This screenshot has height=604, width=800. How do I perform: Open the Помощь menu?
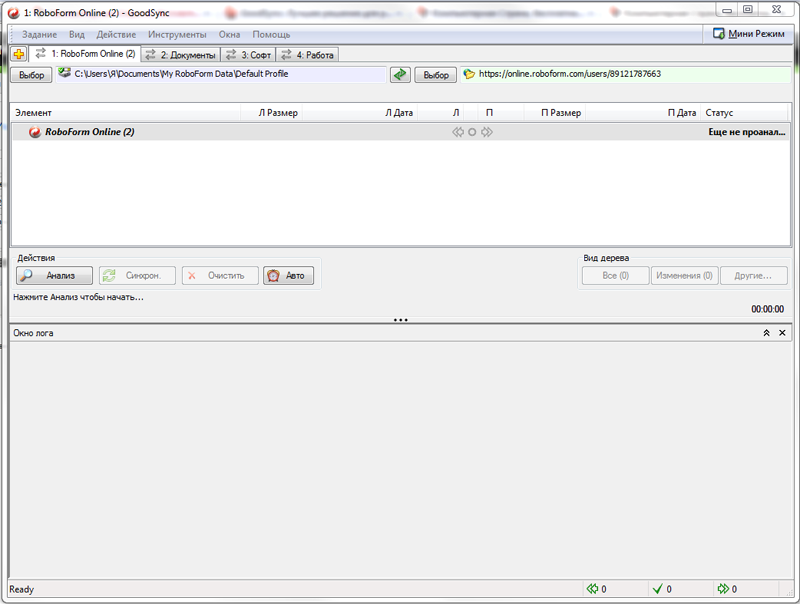[271, 35]
